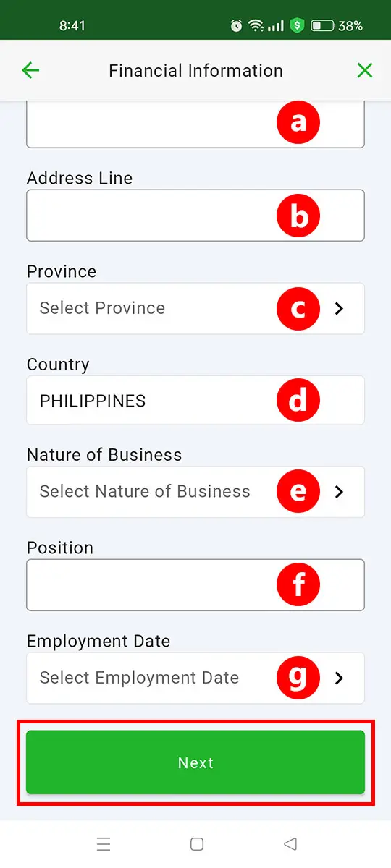391x868 pixels.
Task: Open Android recent apps menu icon
Action: [104, 844]
